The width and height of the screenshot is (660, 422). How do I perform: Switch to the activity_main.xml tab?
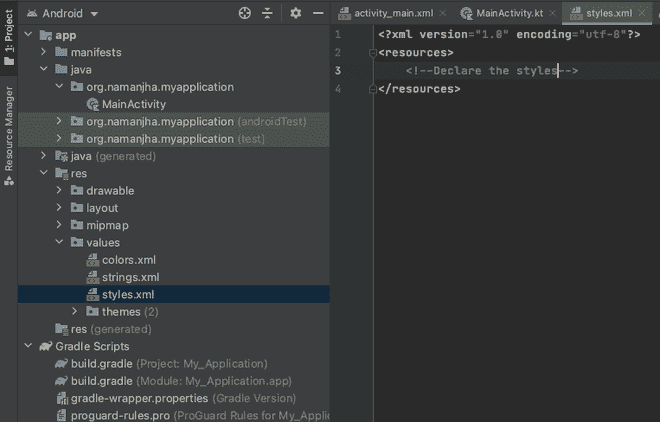point(391,13)
